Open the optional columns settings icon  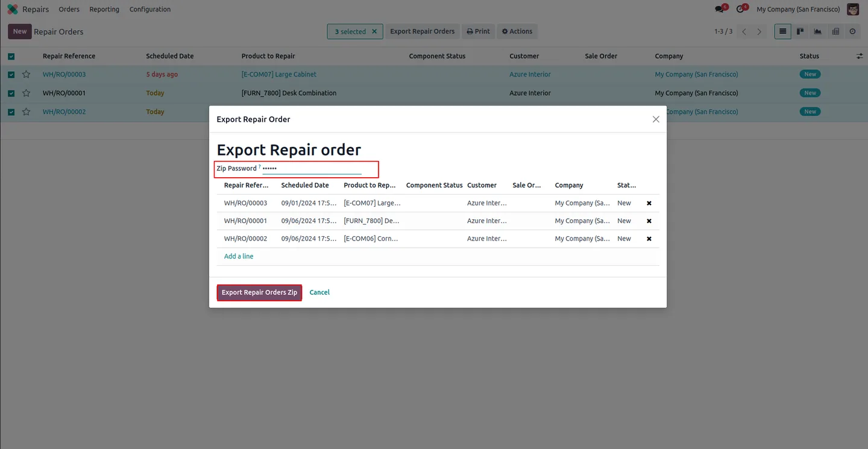click(x=859, y=56)
